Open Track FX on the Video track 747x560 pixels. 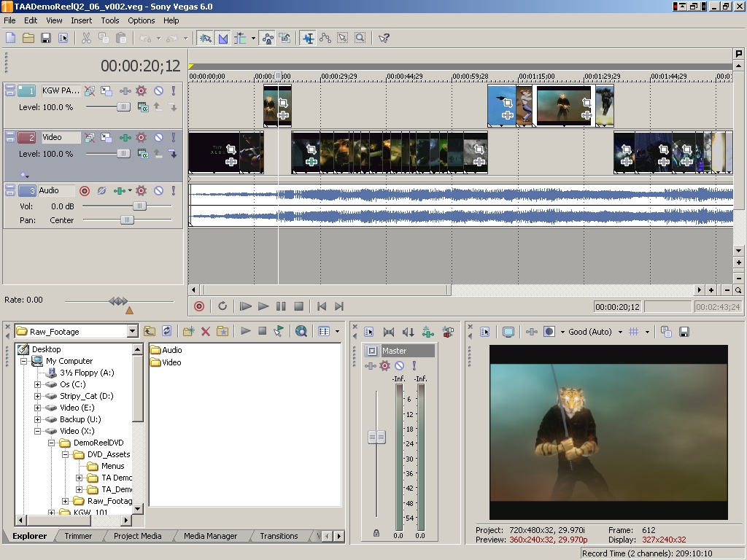[x=141, y=137]
